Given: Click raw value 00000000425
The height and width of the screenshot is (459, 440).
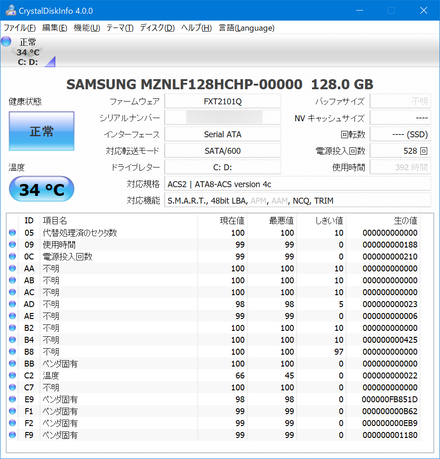Looking at the screenshot, I should pos(390,340).
